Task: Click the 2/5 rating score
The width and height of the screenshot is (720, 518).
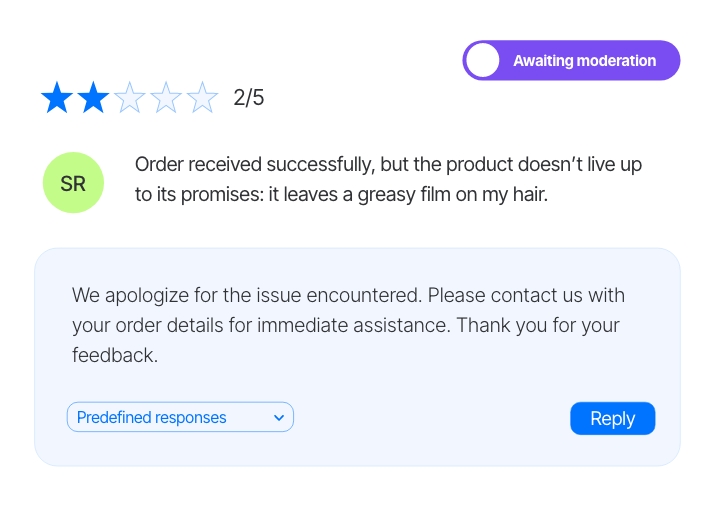Action: click(248, 98)
